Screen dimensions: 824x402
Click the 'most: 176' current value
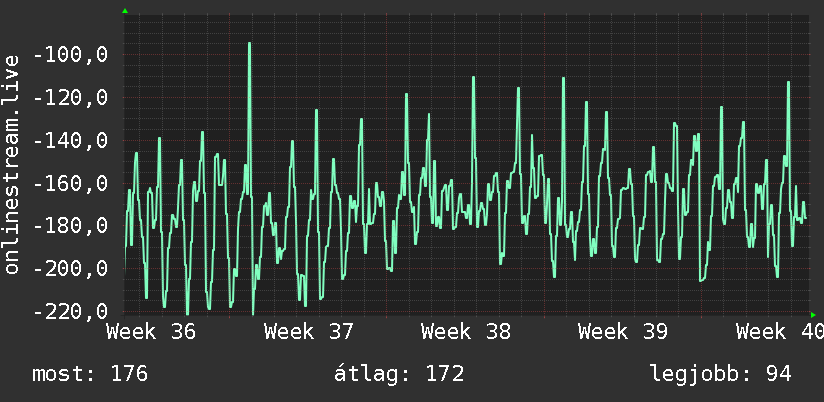pos(90,374)
